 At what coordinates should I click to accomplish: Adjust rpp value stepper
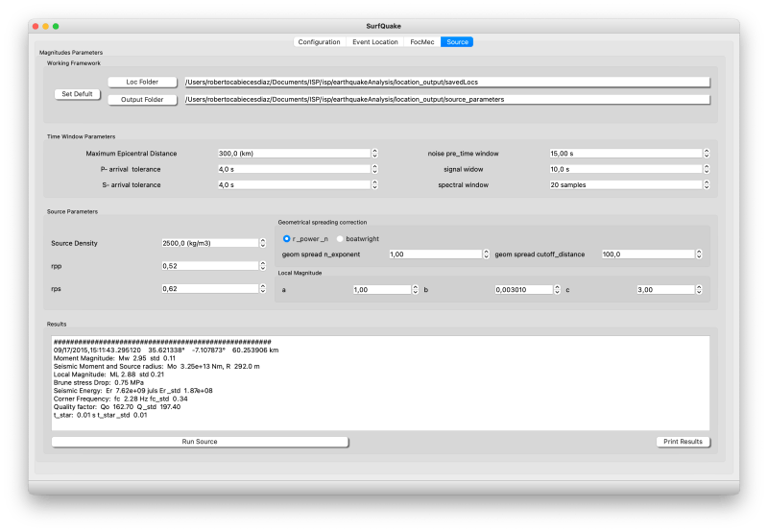pyautogui.click(x=263, y=266)
